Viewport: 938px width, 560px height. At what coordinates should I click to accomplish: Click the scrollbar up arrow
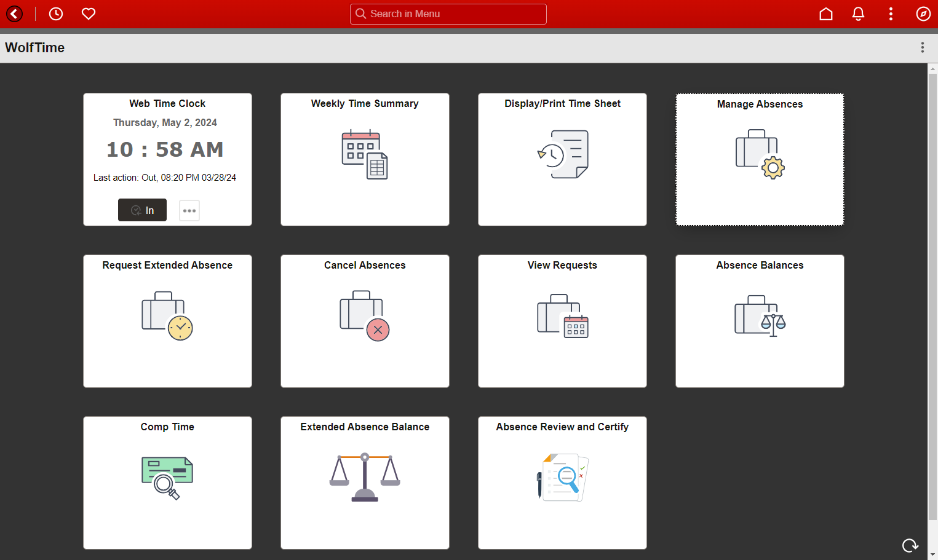pyautogui.click(x=932, y=68)
